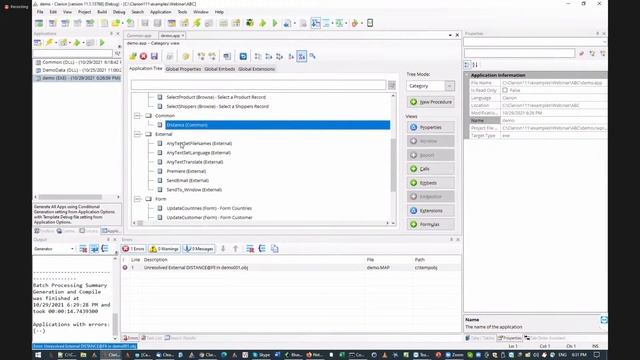
Task: Click the copy errors icon in Errors toolbar
Action: 275,249
